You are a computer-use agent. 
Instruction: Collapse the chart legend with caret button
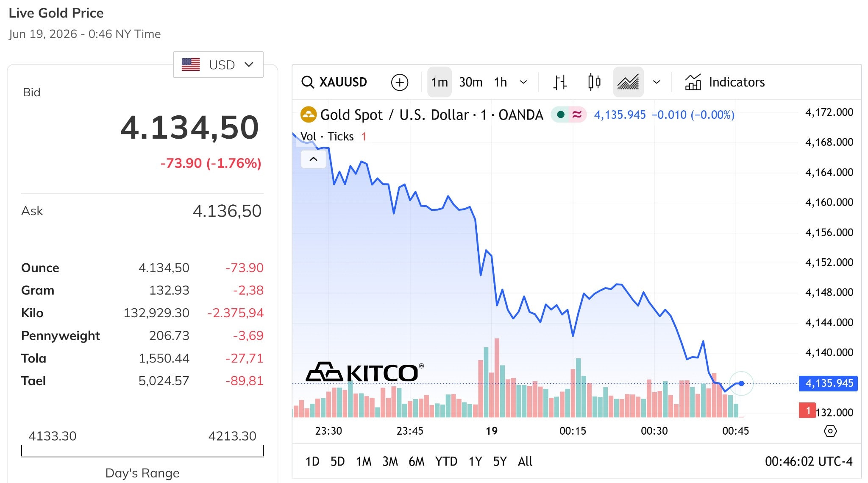(313, 159)
